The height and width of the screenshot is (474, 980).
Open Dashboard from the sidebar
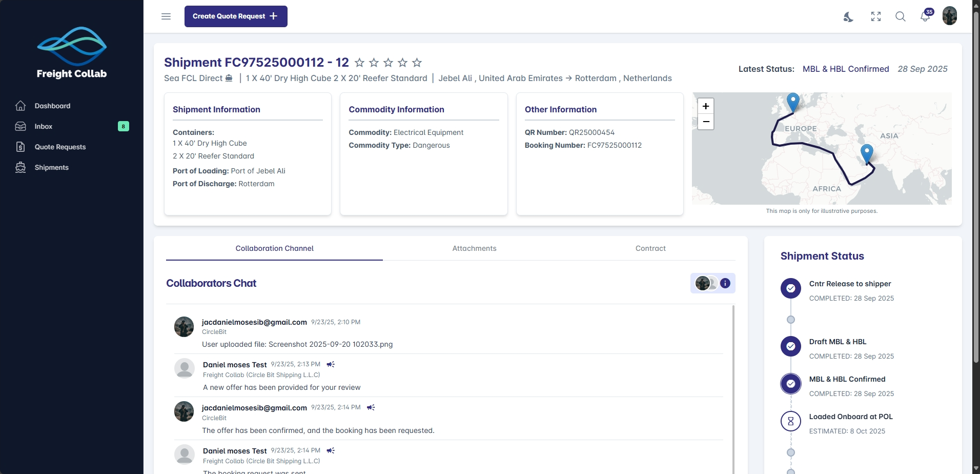click(52, 106)
